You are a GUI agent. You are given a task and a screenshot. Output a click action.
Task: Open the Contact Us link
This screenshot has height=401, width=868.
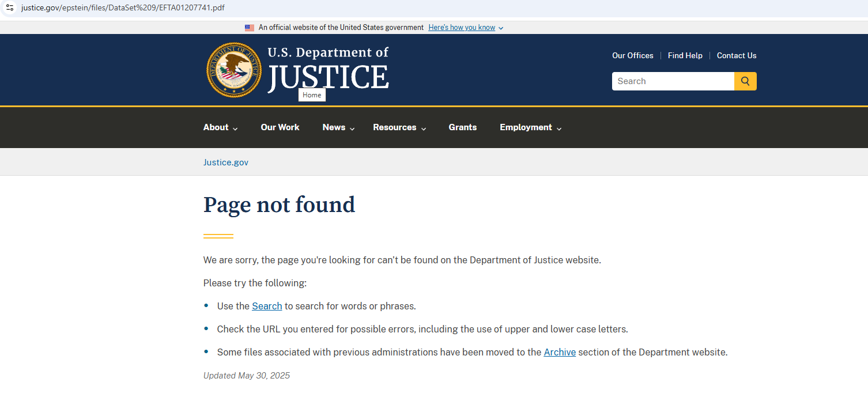coord(737,56)
